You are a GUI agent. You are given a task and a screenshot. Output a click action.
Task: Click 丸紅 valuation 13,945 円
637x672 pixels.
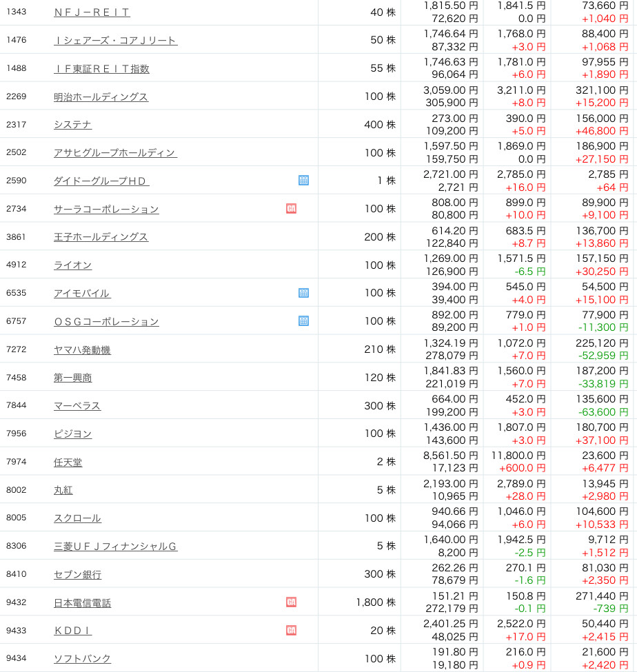(x=605, y=483)
